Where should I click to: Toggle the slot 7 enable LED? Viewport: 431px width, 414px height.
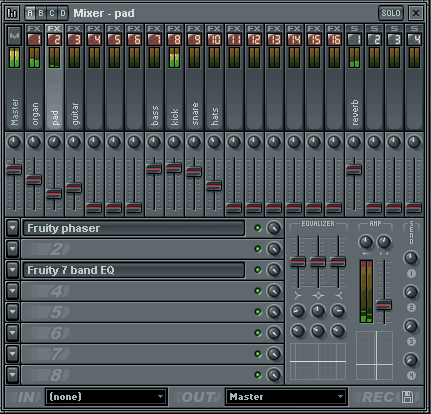258,354
